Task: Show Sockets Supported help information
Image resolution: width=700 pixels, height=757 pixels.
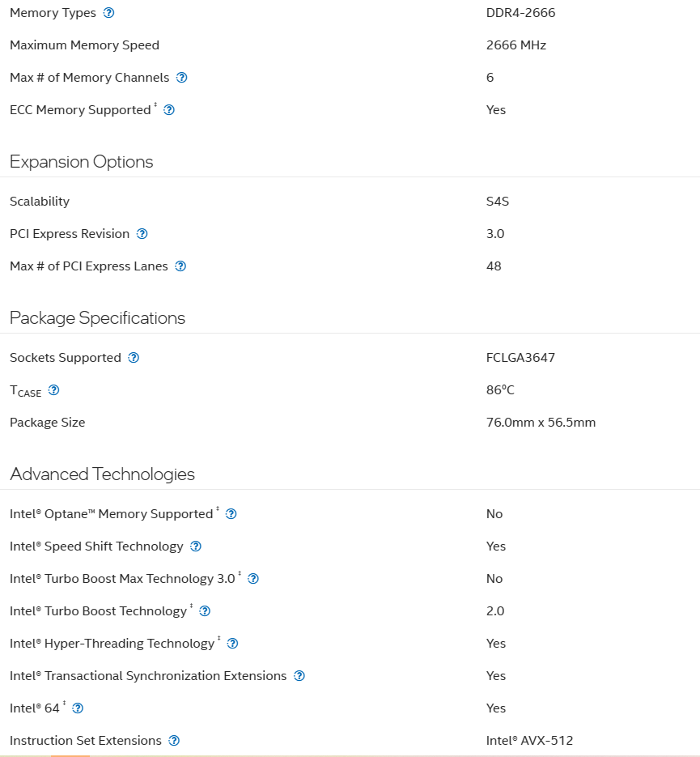Action: [x=134, y=358]
